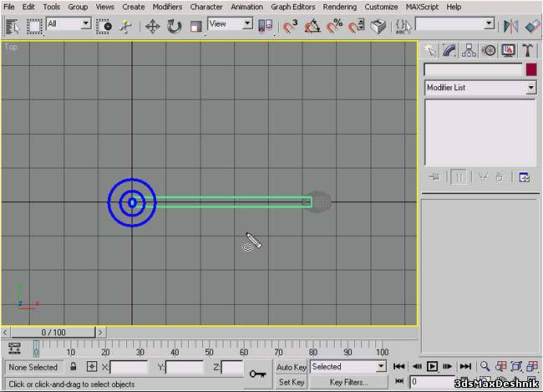
Task: Switch to the Display command panel tab
Action: pyautogui.click(x=508, y=51)
